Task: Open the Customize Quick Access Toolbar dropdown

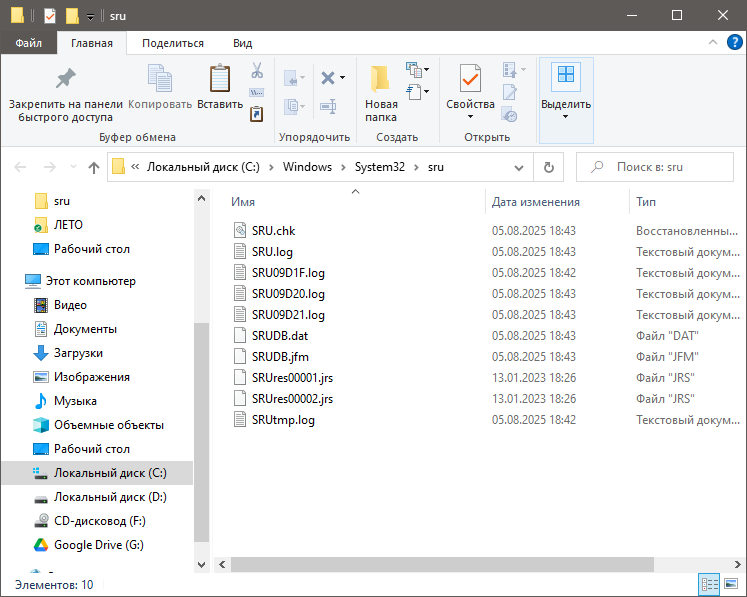Action: (90, 18)
